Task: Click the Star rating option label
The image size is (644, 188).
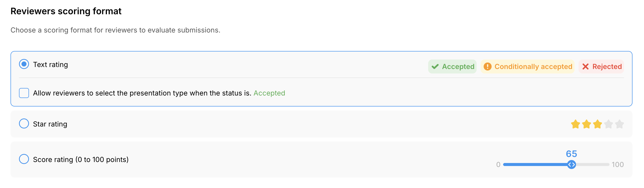Action: [x=50, y=124]
